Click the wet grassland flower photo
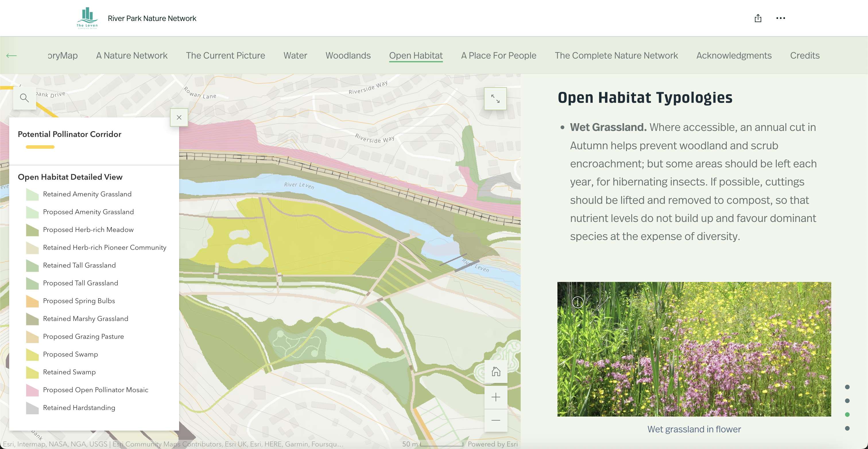Viewport: 868px width, 449px height. tap(694, 349)
